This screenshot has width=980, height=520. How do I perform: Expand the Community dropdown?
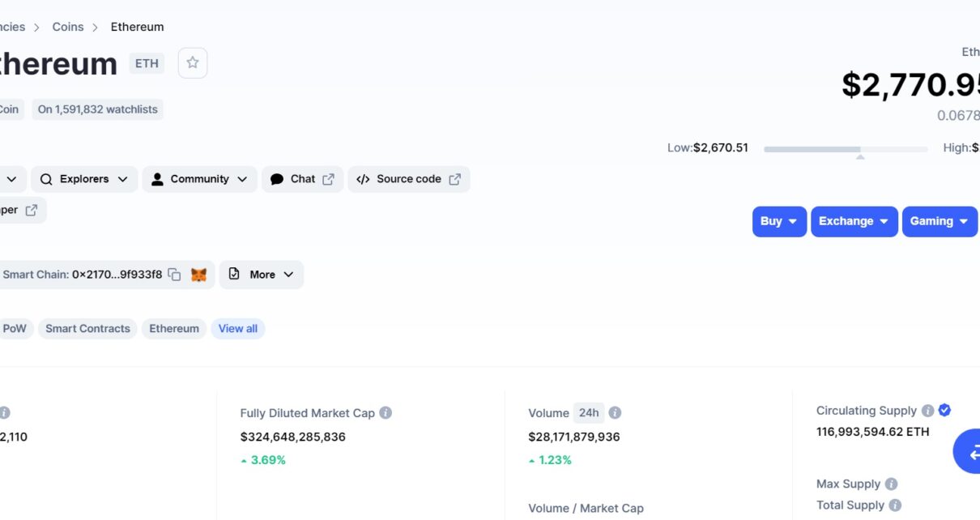coord(199,179)
